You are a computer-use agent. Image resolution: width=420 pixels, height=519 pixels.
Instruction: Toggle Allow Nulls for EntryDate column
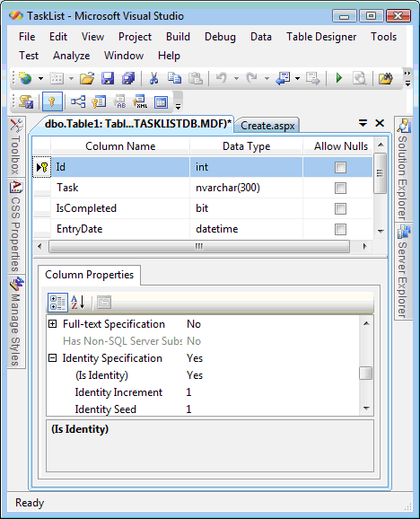point(340,229)
